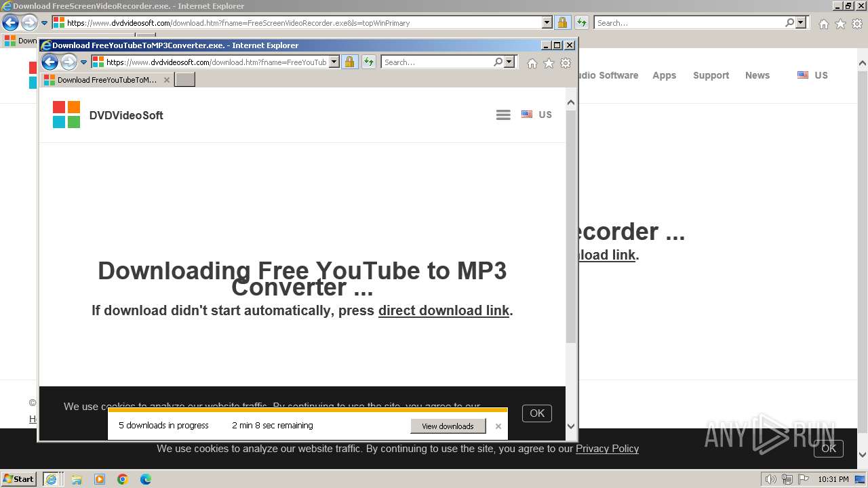Viewport: 868px width, 488px height.
Task: Open News menu on background page
Action: [757, 75]
